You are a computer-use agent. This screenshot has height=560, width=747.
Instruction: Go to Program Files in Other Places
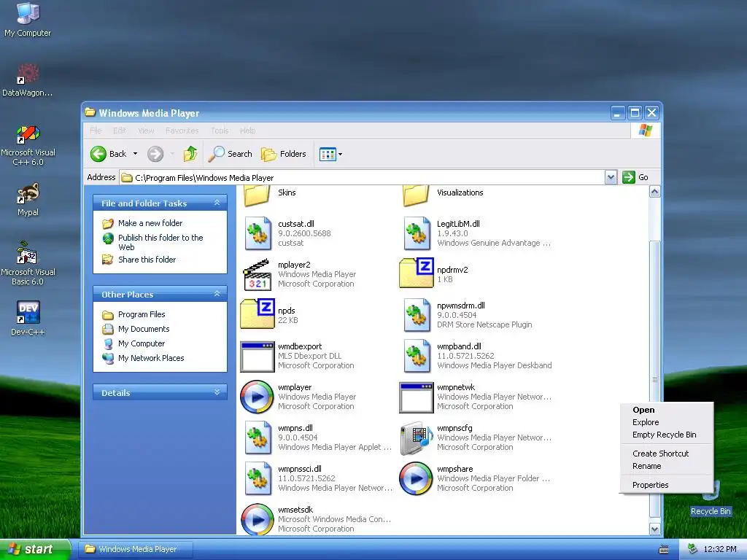click(x=142, y=314)
